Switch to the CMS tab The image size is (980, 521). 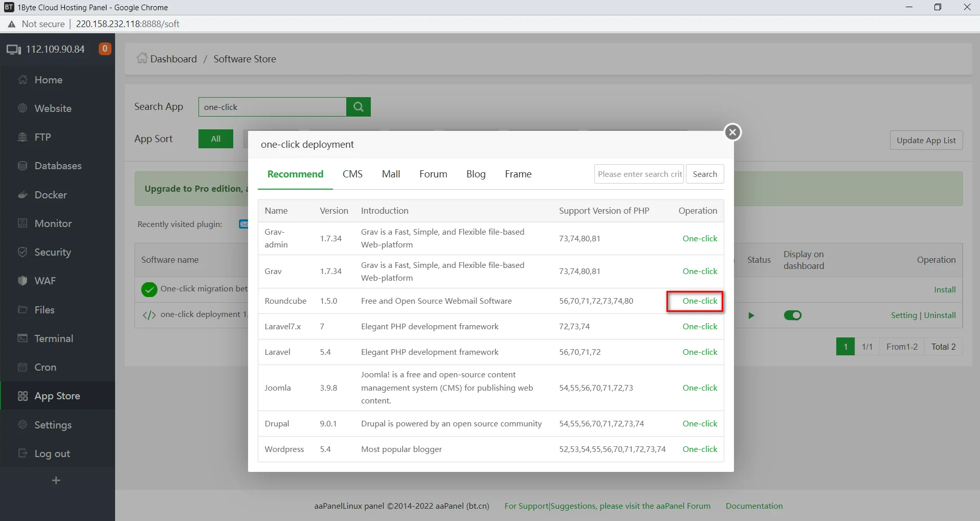[352, 174]
